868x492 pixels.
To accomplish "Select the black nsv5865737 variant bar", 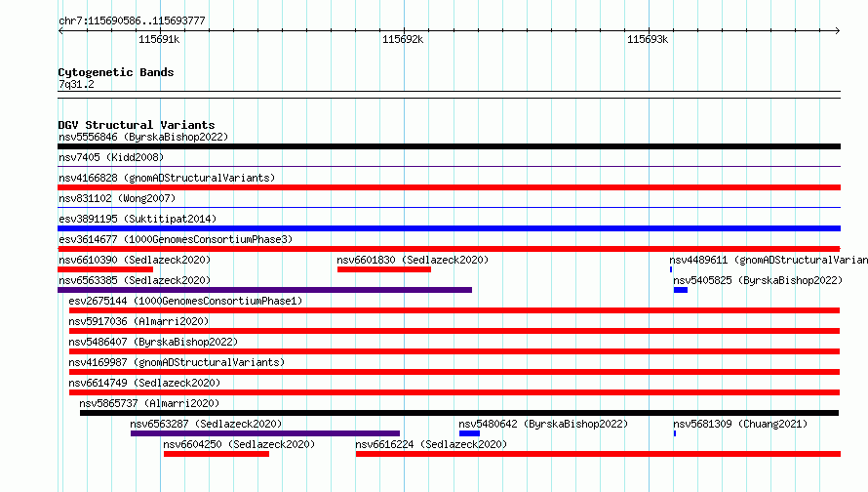I will click(x=459, y=413).
